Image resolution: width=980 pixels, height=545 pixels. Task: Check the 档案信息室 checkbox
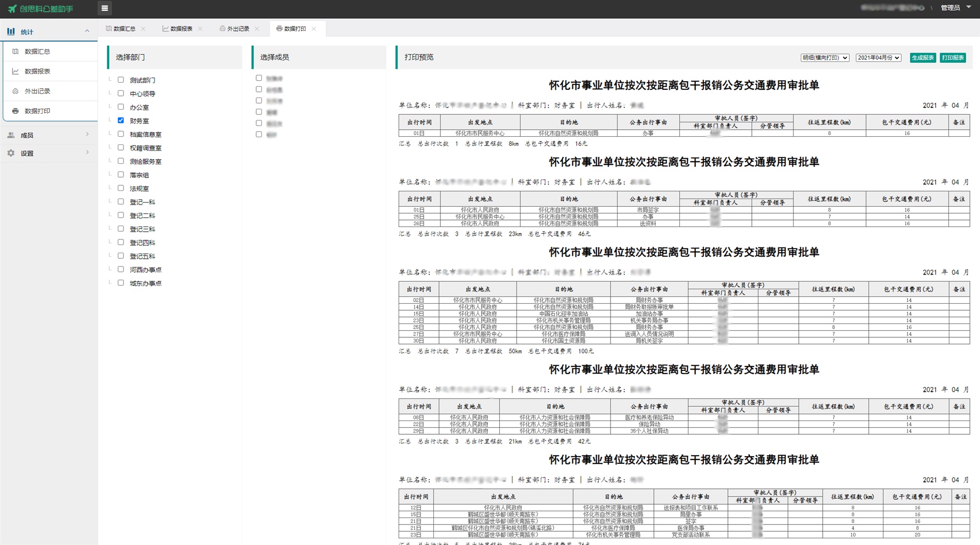121,134
